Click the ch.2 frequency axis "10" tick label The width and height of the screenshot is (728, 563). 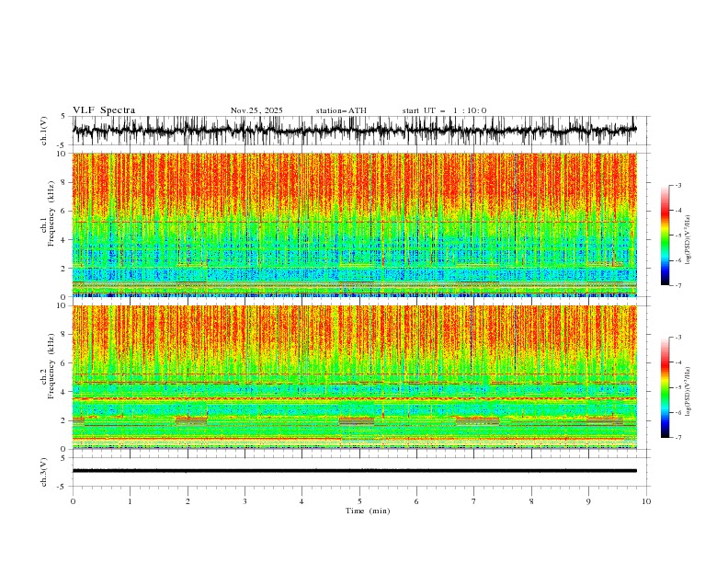pyautogui.click(x=63, y=305)
